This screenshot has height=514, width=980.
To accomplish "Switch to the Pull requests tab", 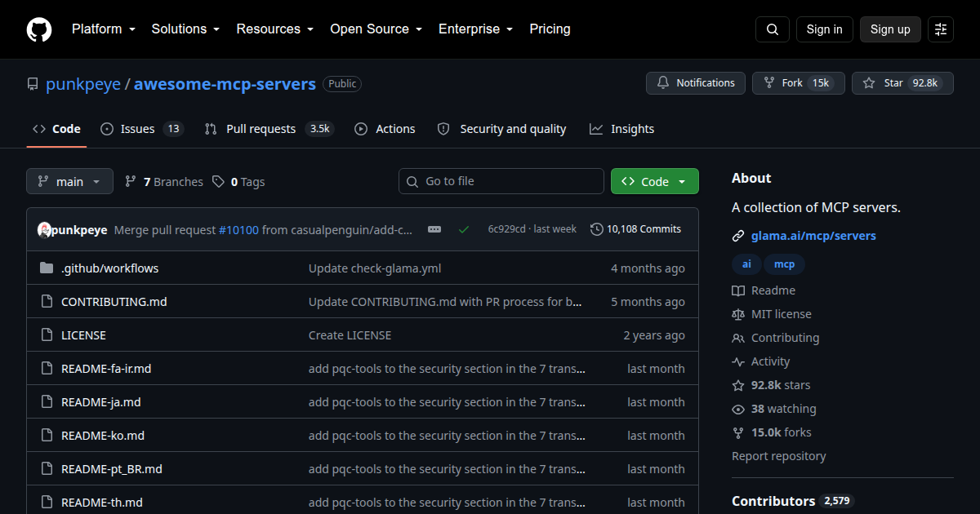I will tap(269, 129).
